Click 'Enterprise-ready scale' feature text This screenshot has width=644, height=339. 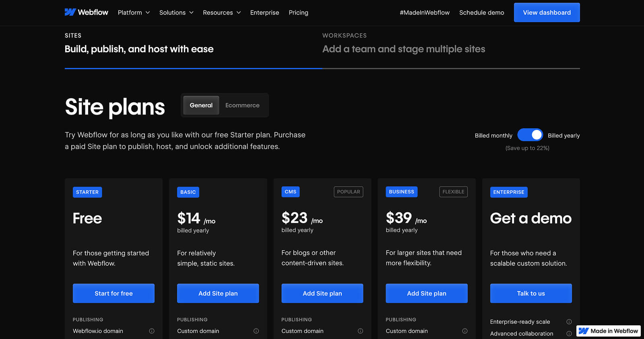tap(520, 322)
